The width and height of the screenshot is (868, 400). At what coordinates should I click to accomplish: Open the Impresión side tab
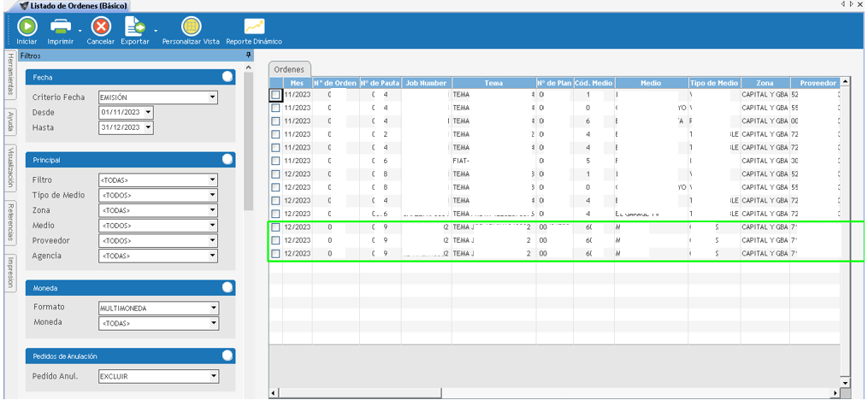click(x=10, y=273)
